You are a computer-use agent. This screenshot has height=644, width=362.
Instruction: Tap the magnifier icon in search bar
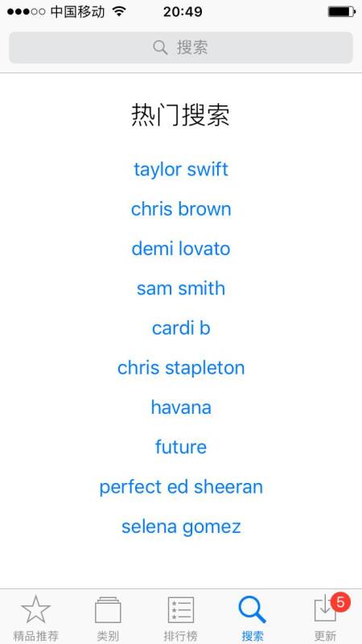click(160, 47)
